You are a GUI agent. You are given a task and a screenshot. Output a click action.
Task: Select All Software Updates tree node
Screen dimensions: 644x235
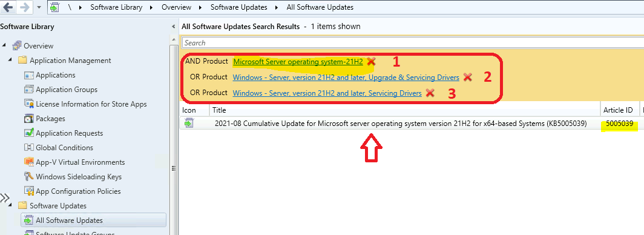point(94,220)
